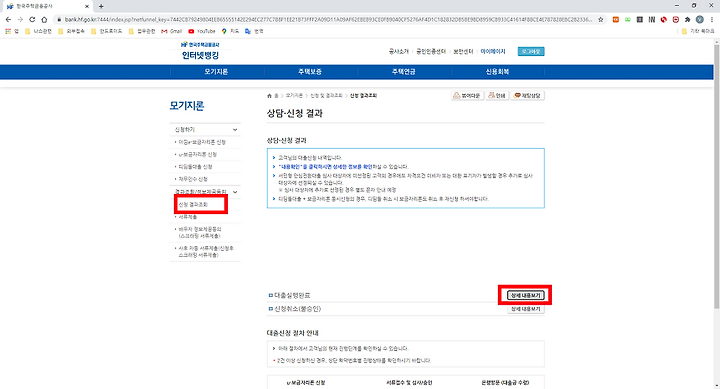
Task: Click the 대출신청 절차 안내 heading
Action: coord(292,333)
